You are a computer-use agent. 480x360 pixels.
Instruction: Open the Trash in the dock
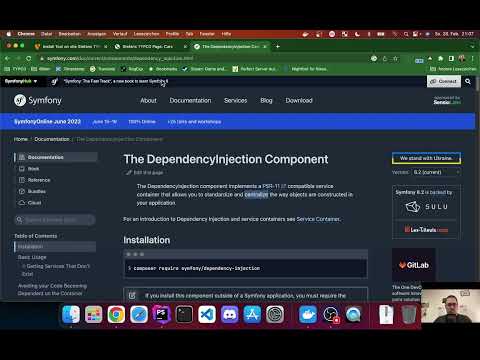pos(409,314)
